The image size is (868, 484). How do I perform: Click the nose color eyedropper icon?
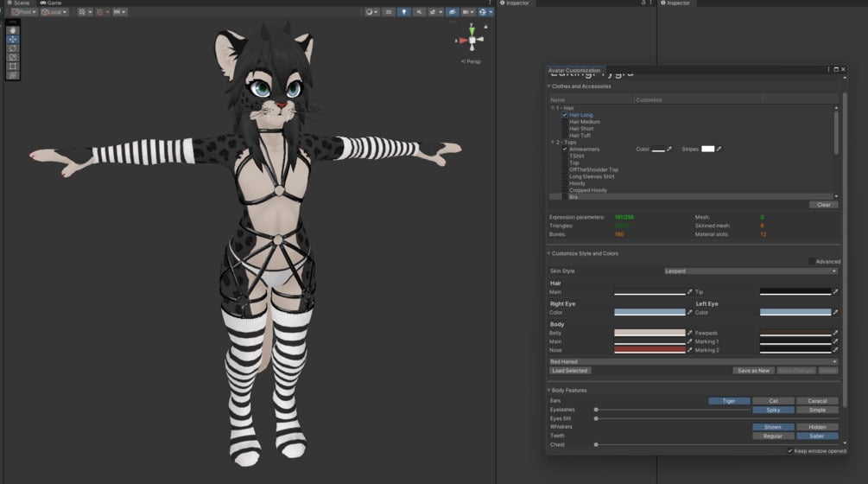pyautogui.click(x=690, y=349)
